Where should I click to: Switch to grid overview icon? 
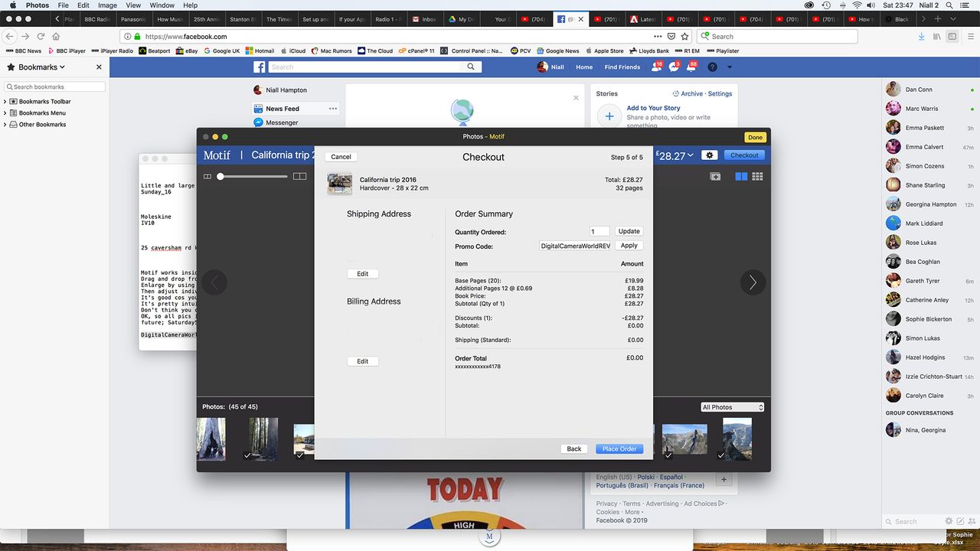[757, 177]
